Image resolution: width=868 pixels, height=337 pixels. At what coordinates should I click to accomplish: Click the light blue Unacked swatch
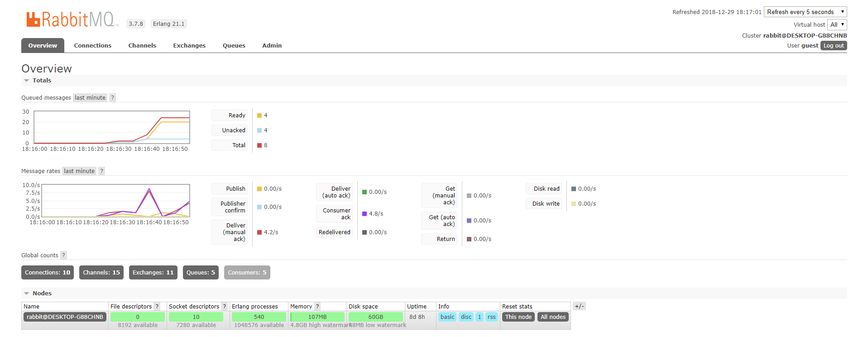[259, 130]
